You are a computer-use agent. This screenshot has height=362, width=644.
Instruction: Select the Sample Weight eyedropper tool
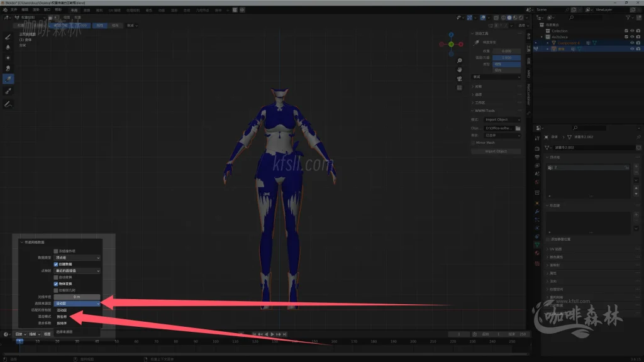click(8, 91)
